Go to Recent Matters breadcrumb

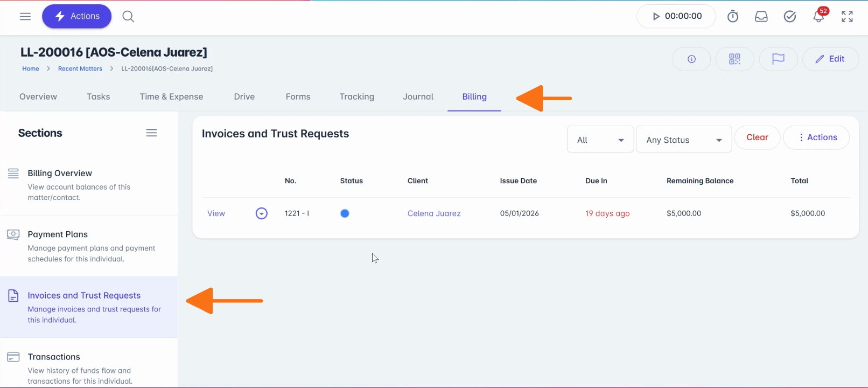pyautogui.click(x=80, y=68)
